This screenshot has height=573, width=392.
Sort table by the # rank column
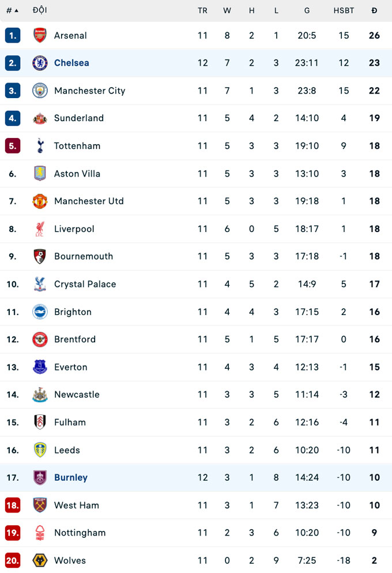pyautogui.click(x=12, y=10)
